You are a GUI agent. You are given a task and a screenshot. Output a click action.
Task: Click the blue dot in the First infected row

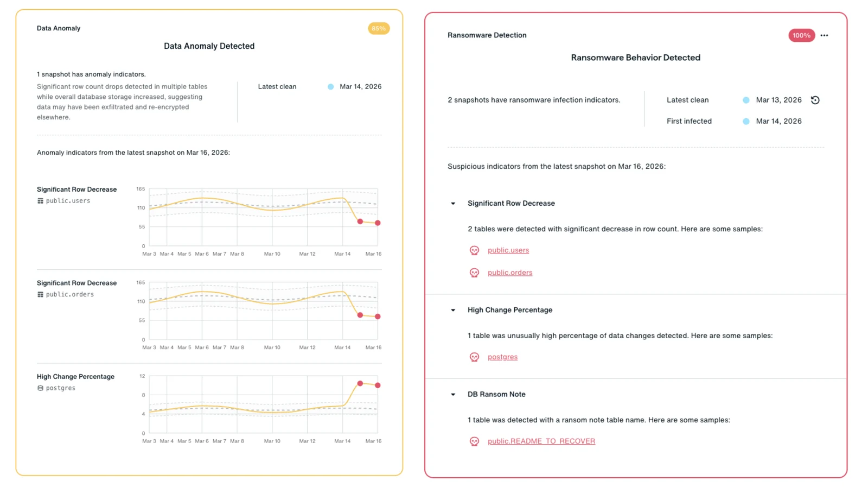pos(746,121)
